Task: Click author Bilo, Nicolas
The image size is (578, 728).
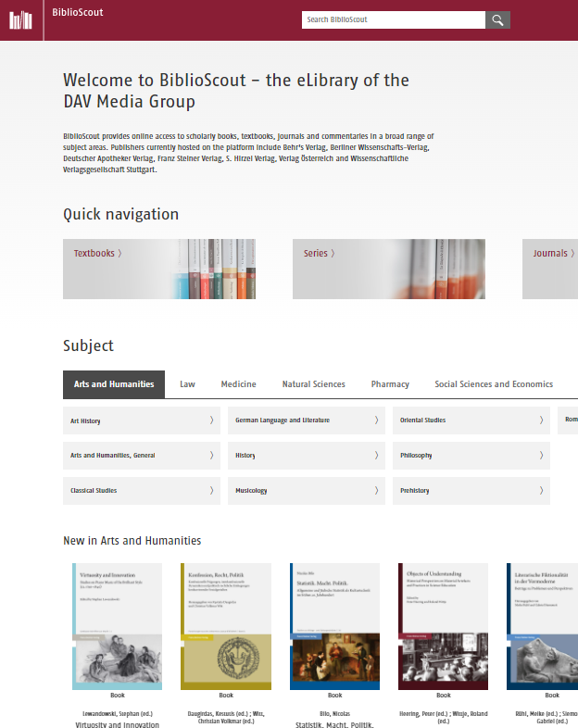Action: [334, 714]
